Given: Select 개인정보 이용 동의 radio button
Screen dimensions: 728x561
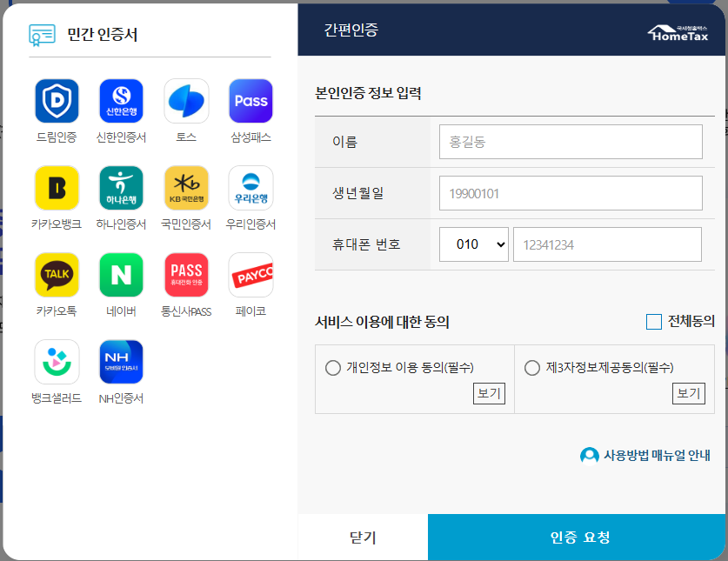Looking at the screenshot, I should tap(333, 368).
